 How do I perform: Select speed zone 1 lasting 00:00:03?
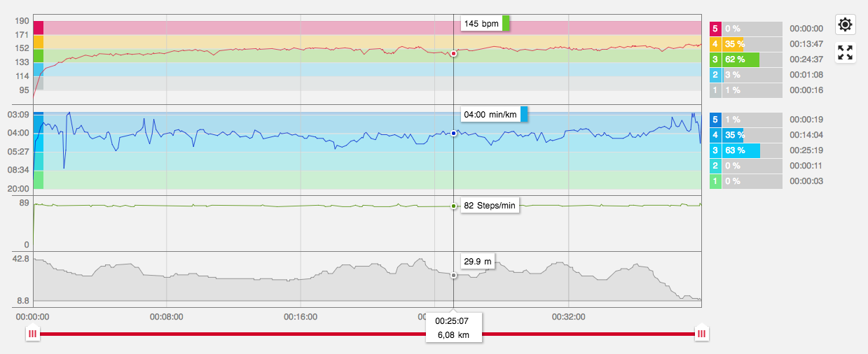[x=745, y=181]
